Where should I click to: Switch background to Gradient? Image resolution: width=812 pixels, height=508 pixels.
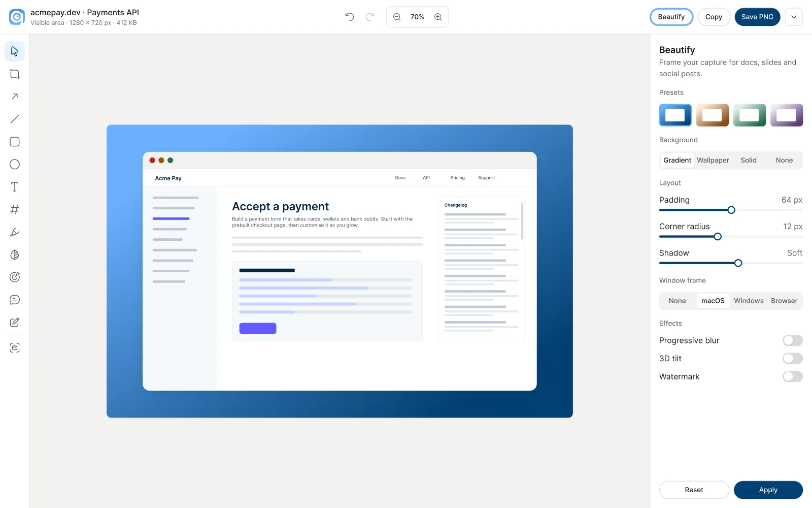[677, 160]
